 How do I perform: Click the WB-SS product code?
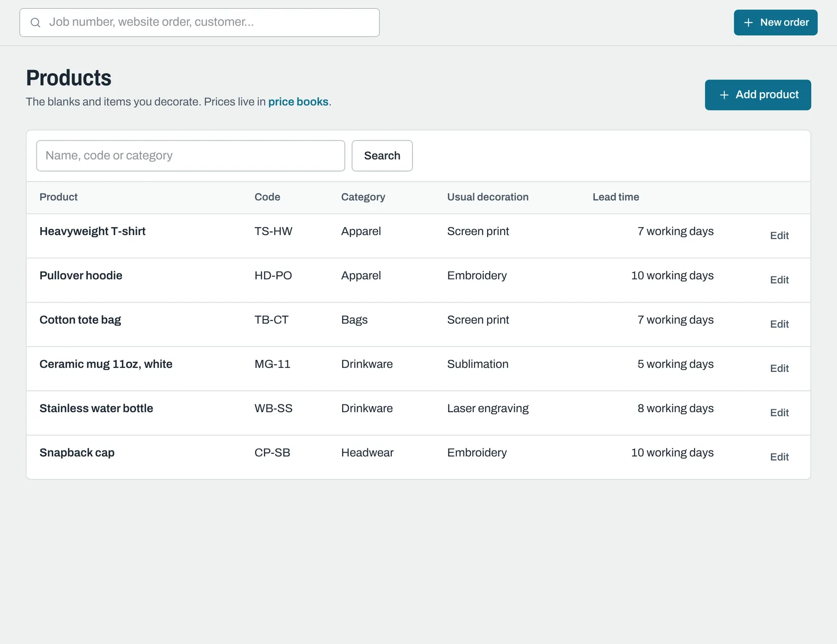274,408
